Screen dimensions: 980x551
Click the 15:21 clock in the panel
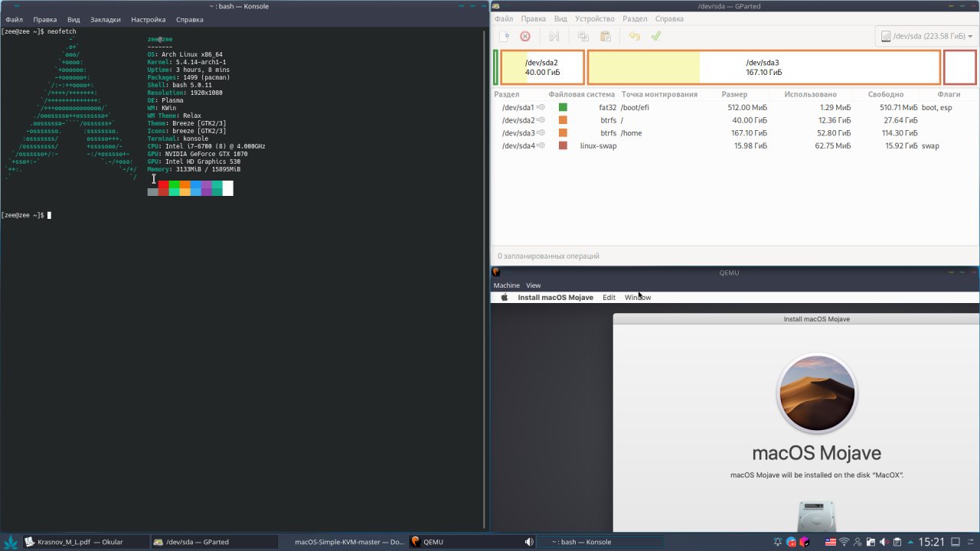click(x=931, y=542)
